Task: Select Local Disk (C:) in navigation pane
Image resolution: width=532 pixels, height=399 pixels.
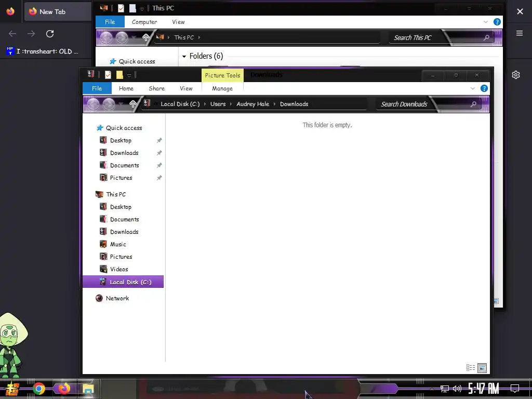Action: [123, 282]
